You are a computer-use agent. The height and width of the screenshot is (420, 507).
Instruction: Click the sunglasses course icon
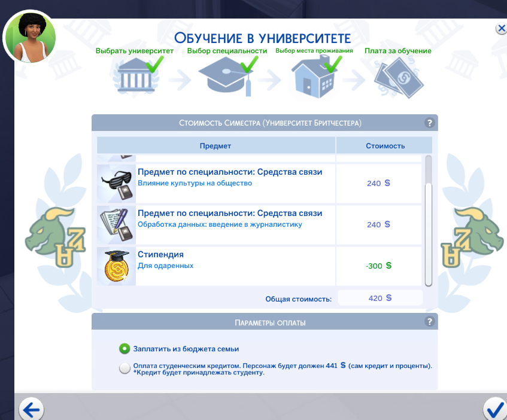(x=116, y=184)
